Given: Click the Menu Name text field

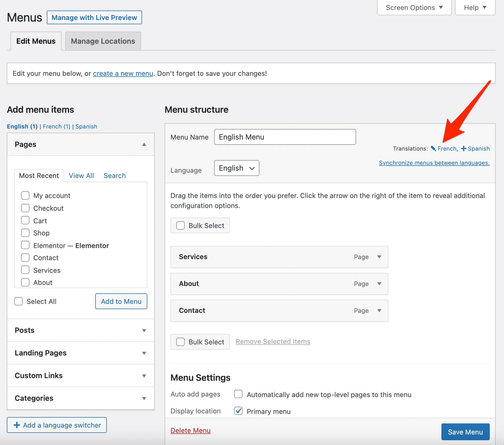Looking at the screenshot, I should click(x=285, y=137).
